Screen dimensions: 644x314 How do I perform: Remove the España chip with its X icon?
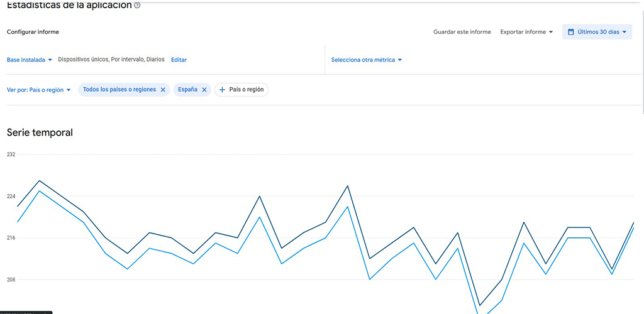[204, 90]
